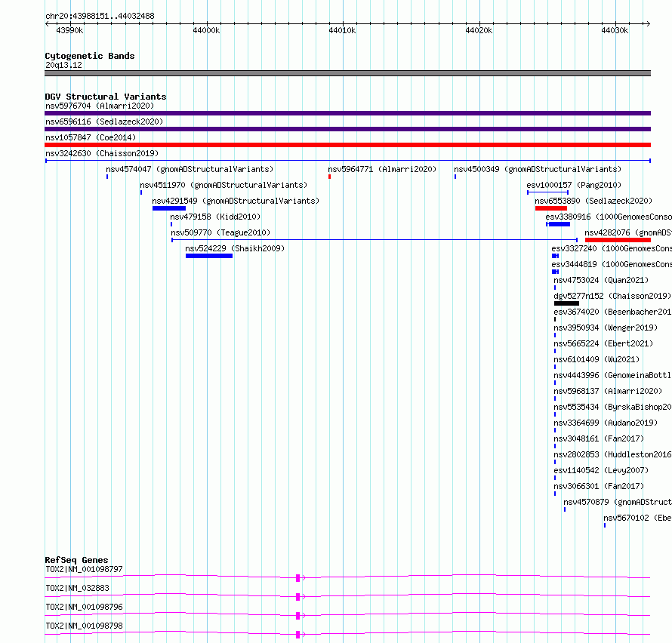
Task: Click nsv4753024 (Quan2021) label
Action: pos(601,280)
